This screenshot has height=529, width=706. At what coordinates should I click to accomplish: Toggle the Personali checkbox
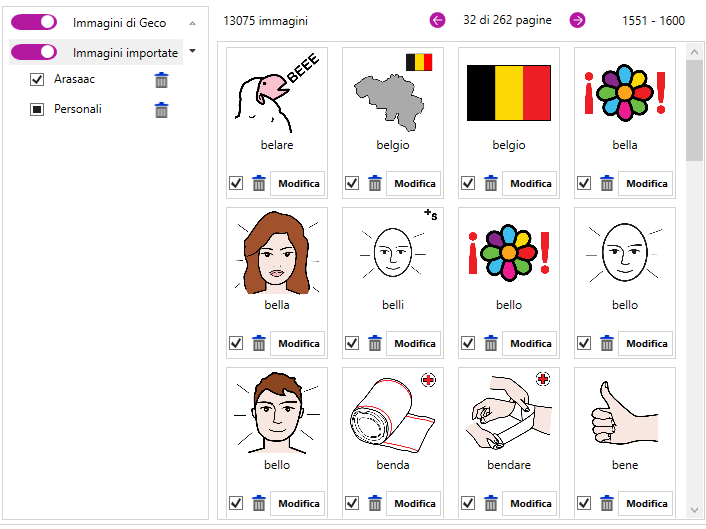click(37, 110)
